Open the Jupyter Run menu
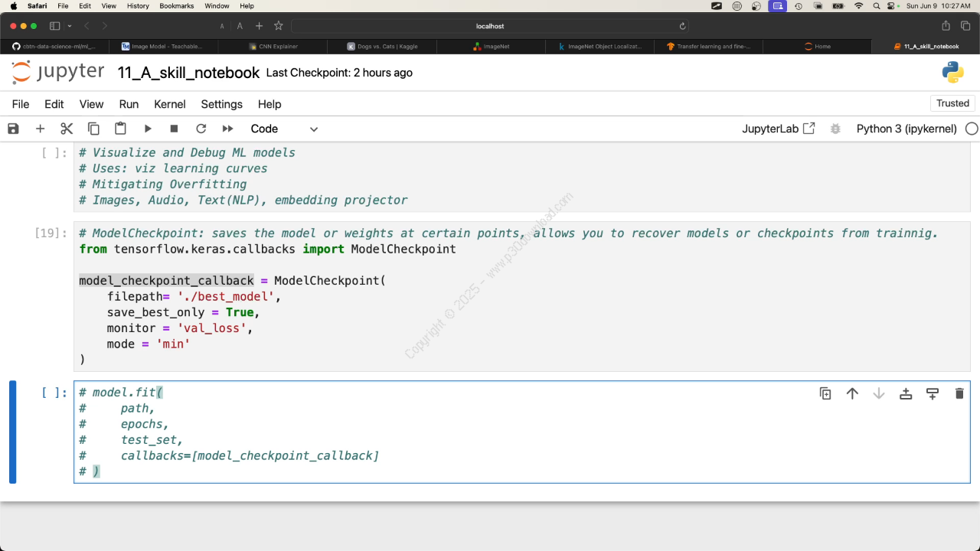980x551 pixels. tap(129, 104)
